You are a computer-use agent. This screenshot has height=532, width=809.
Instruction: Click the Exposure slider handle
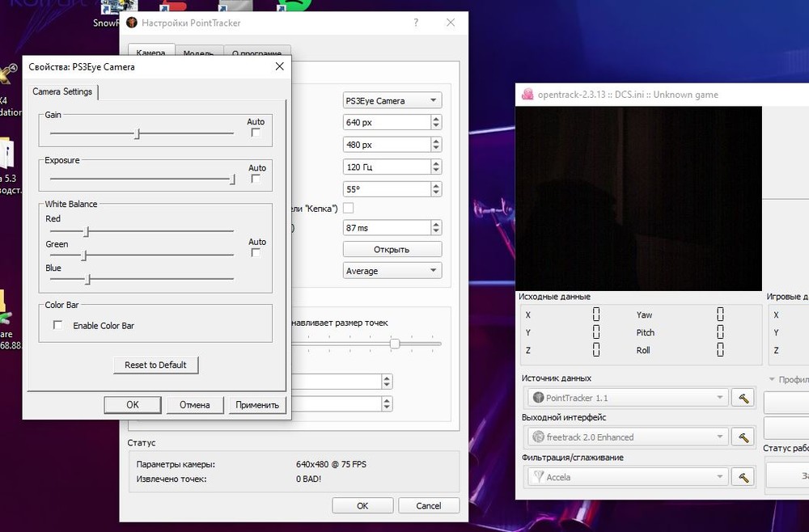(232, 179)
